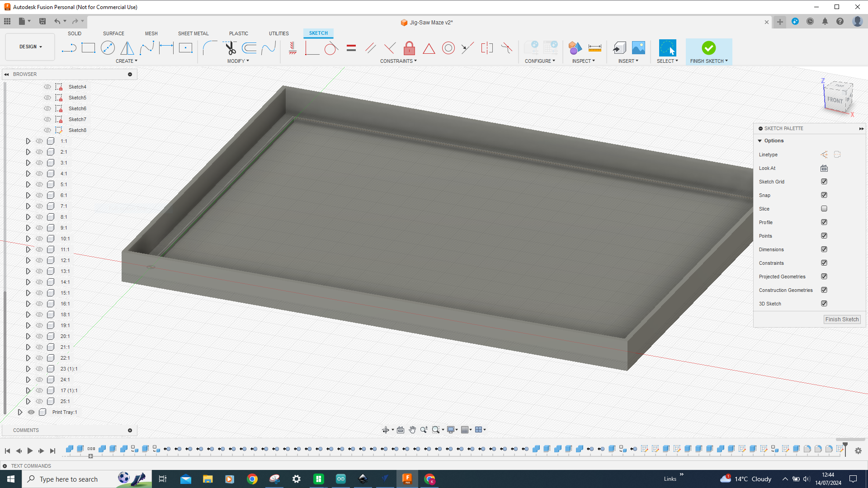868x488 pixels.
Task: Apply Midpoint triangle constraint
Action: coord(429,48)
